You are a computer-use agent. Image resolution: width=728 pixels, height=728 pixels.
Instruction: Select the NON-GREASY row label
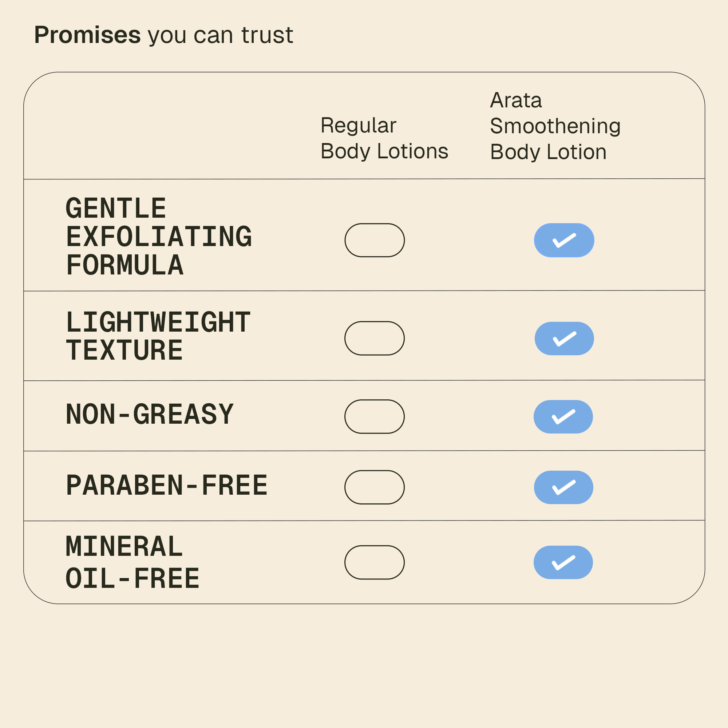pos(150,414)
